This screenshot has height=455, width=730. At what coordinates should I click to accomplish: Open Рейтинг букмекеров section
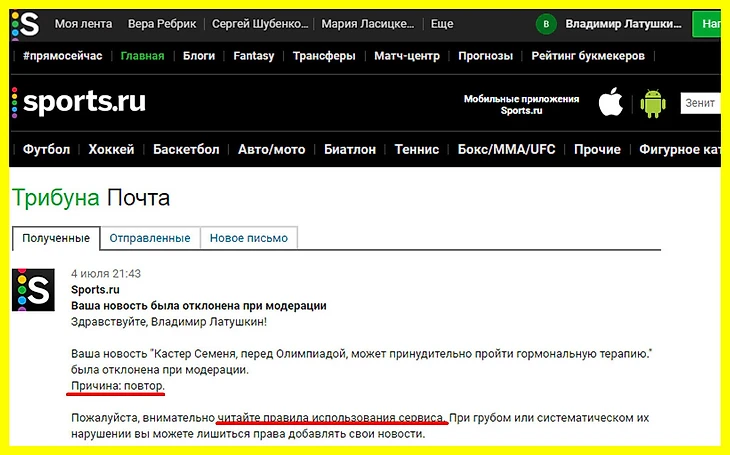tap(588, 56)
